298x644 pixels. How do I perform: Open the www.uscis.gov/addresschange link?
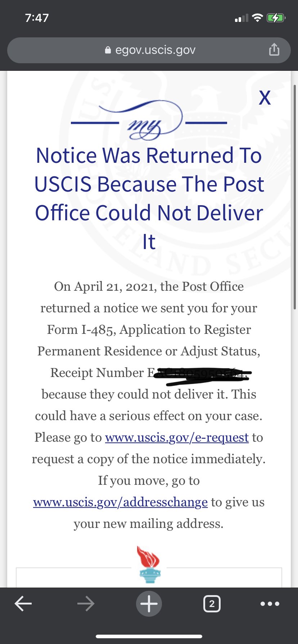click(x=120, y=502)
